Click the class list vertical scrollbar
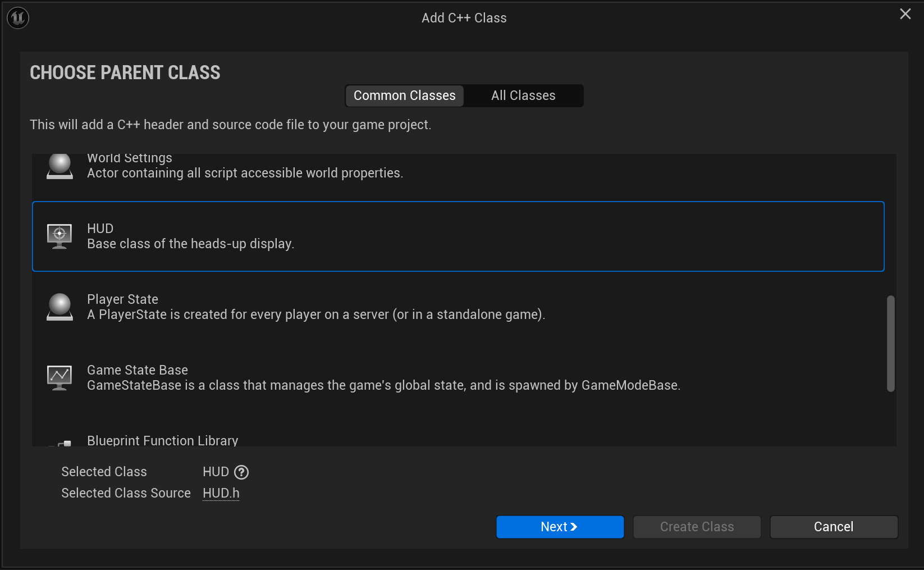 coord(890,343)
